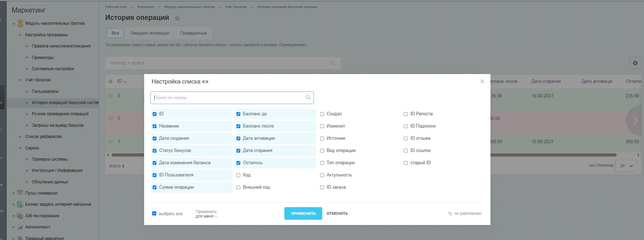Focus the Поиск по полям input
The width and height of the screenshot is (644, 240).
232,98
